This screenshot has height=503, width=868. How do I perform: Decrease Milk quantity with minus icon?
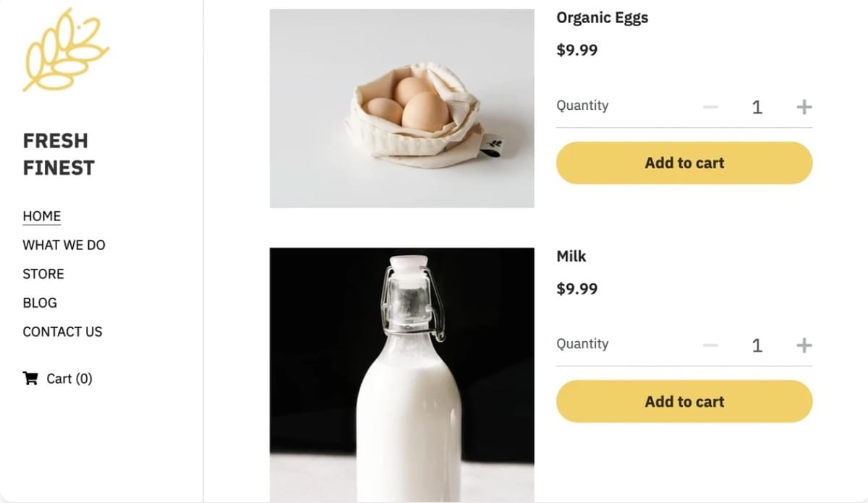(x=710, y=345)
